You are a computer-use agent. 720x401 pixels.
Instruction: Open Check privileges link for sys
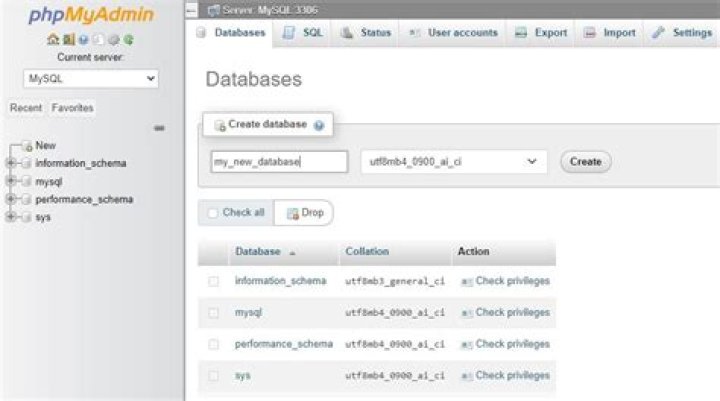(x=512, y=375)
